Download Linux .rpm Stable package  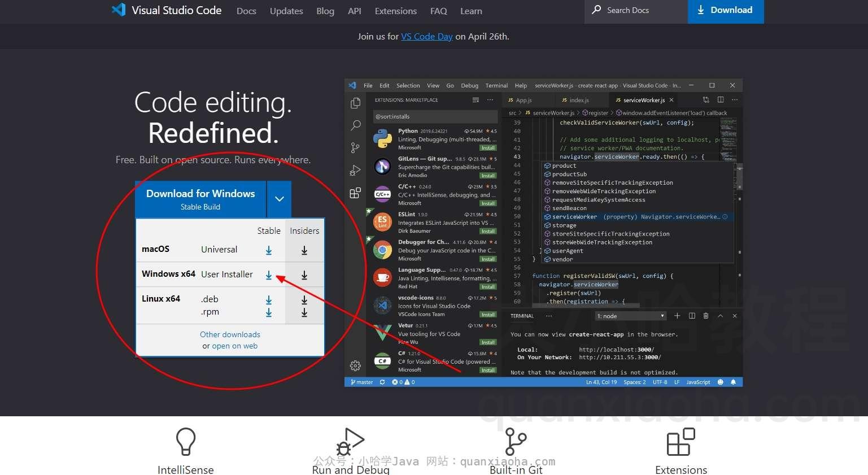click(269, 312)
